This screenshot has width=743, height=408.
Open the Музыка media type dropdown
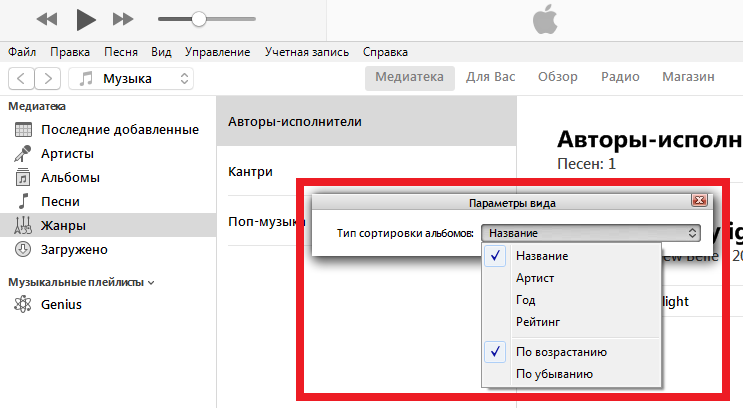point(131,78)
